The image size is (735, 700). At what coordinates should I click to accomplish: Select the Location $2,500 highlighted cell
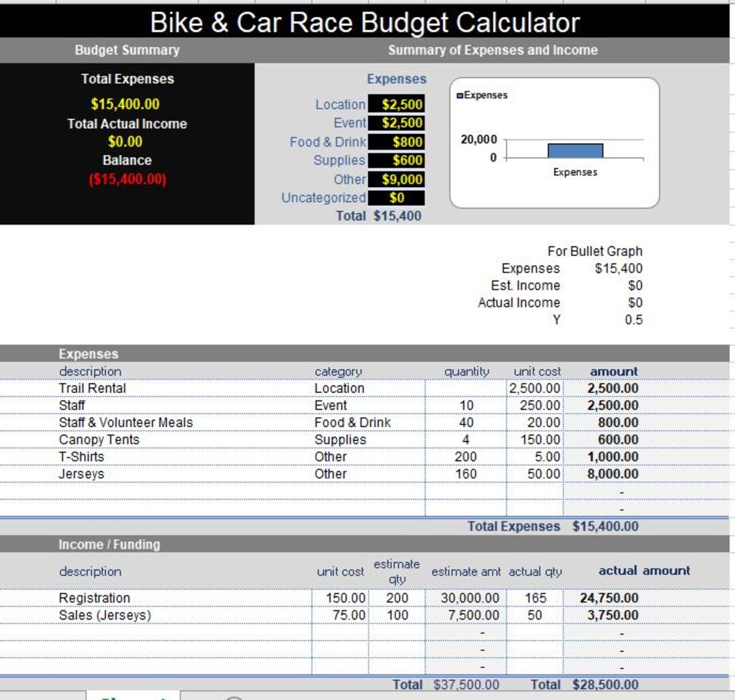(x=397, y=104)
